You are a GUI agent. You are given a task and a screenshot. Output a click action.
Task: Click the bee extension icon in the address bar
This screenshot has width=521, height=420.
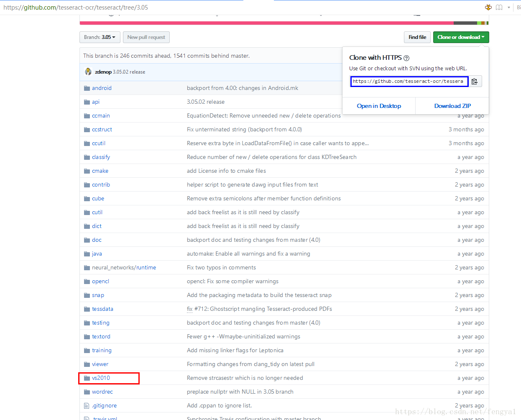[488, 7]
